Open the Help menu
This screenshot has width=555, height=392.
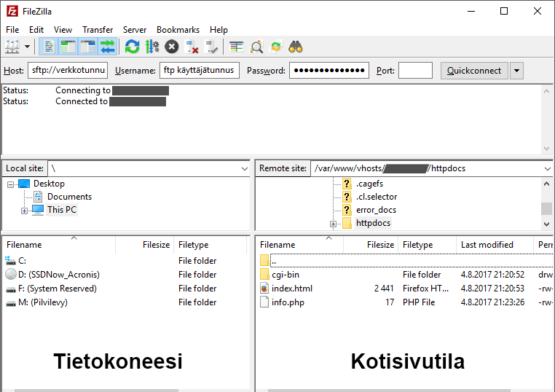click(x=219, y=30)
